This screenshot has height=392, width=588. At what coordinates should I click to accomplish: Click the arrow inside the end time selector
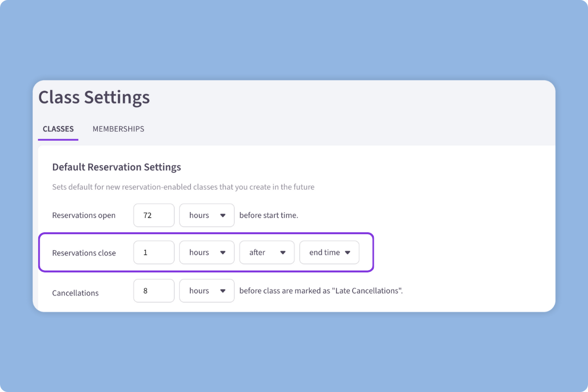click(348, 252)
